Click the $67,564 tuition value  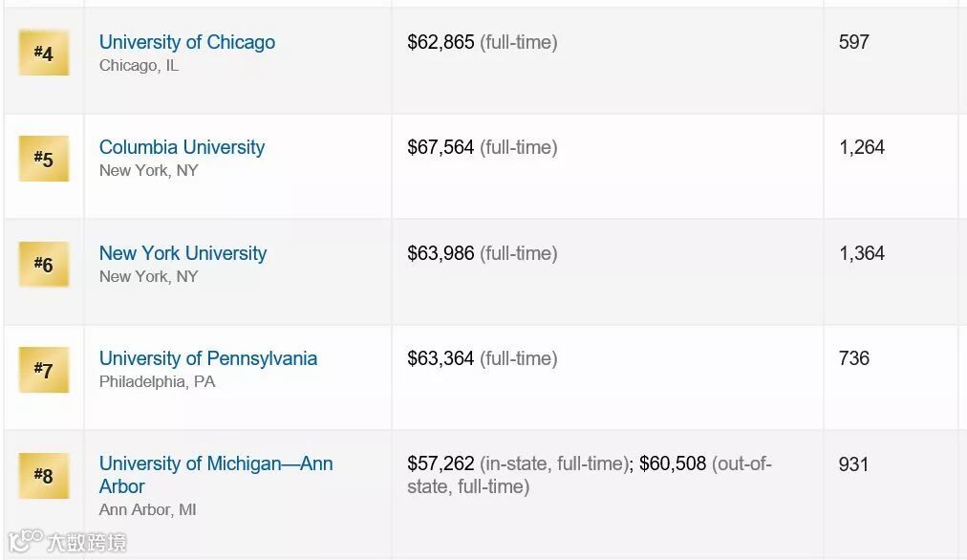click(x=441, y=147)
